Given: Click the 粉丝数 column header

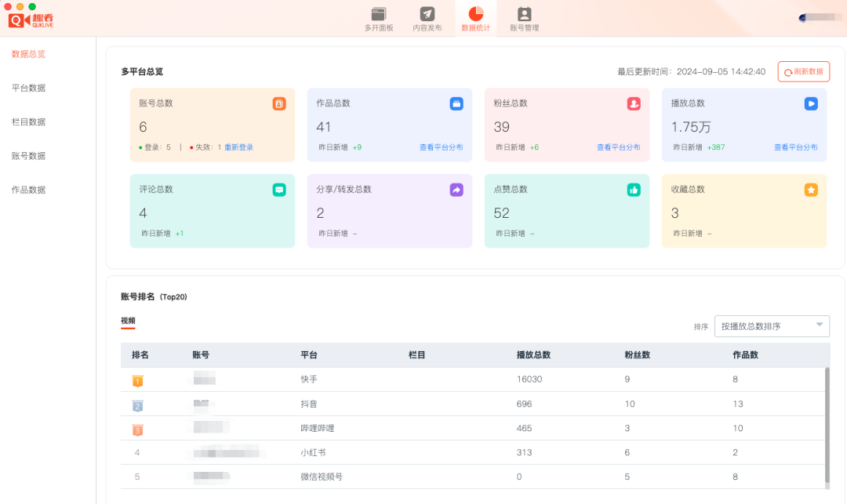Looking at the screenshot, I should click(638, 355).
